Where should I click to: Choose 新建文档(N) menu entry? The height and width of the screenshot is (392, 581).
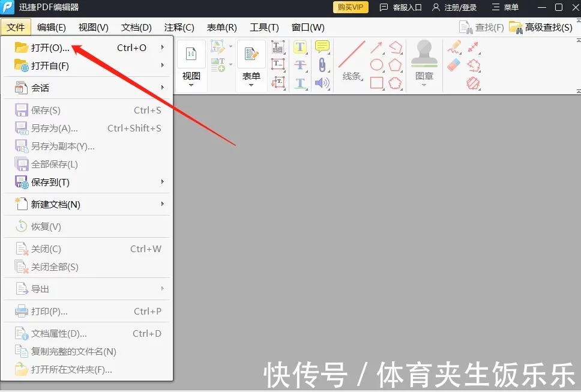click(x=88, y=204)
